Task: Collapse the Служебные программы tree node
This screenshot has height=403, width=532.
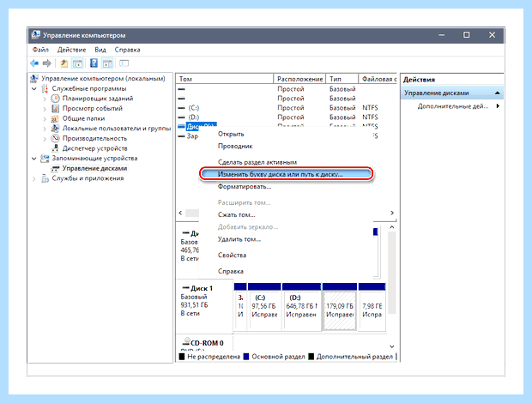Action: [x=34, y=89]
